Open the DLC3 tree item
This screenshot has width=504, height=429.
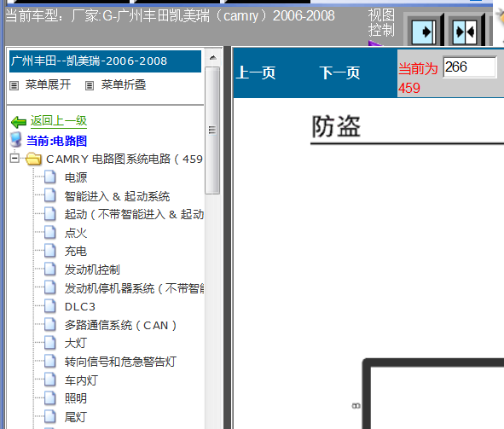80,307
